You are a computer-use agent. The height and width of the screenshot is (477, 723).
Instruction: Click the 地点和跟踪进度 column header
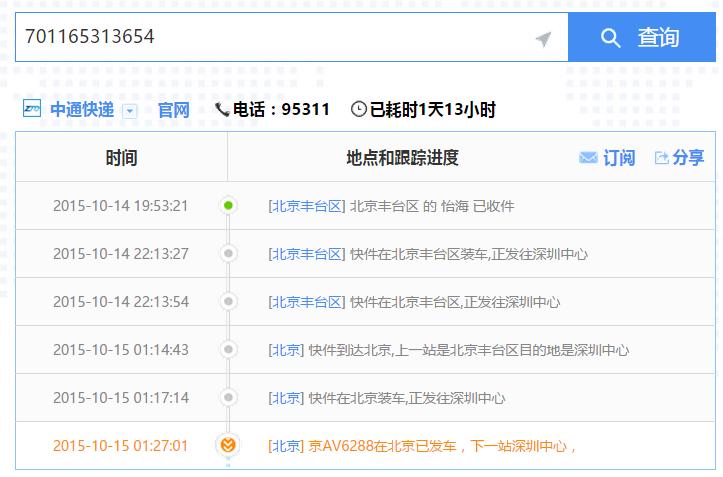[402, 158]
